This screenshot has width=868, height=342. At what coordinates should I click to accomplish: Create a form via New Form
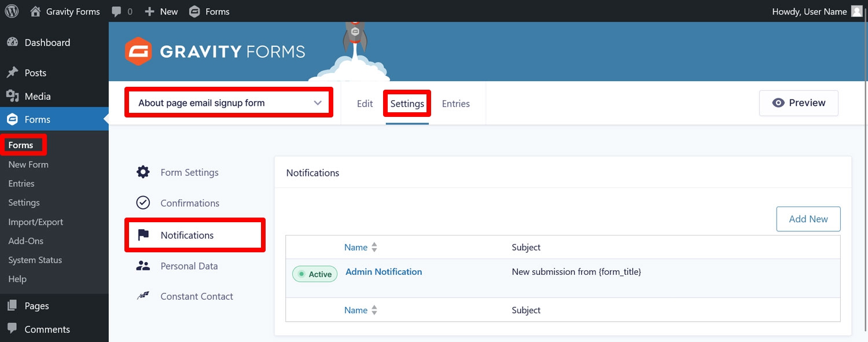[x=28, y=164]
